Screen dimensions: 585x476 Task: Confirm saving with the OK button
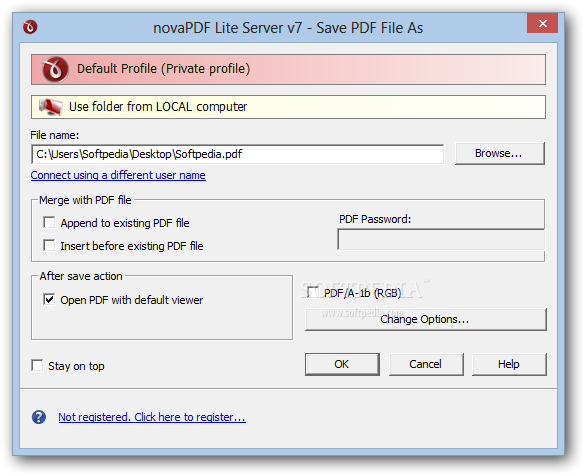tap(342, 364)
